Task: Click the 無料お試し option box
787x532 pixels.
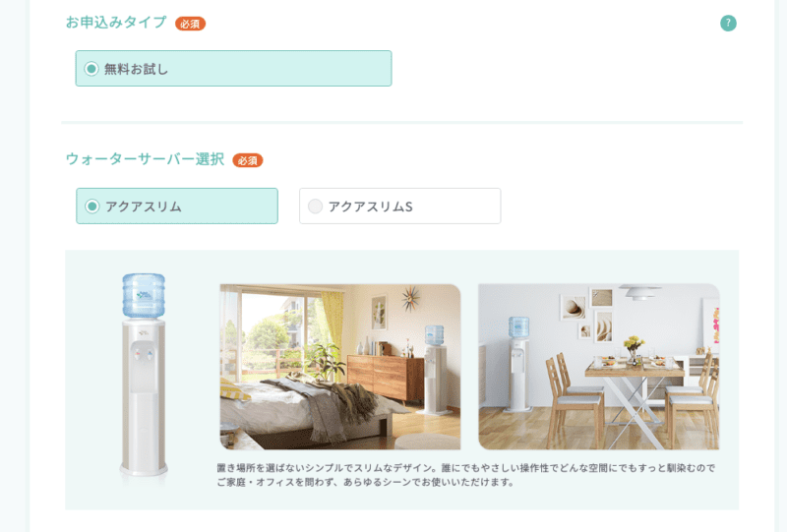Action: (233, 68)
